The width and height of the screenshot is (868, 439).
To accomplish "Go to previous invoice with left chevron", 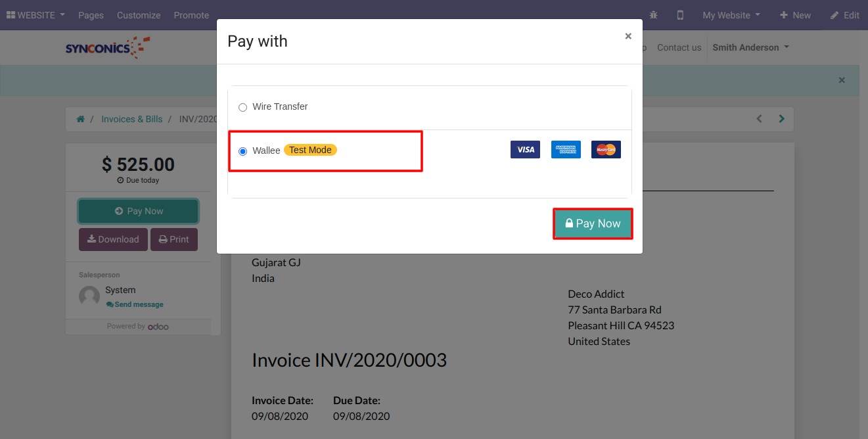I will pos(759,119).
